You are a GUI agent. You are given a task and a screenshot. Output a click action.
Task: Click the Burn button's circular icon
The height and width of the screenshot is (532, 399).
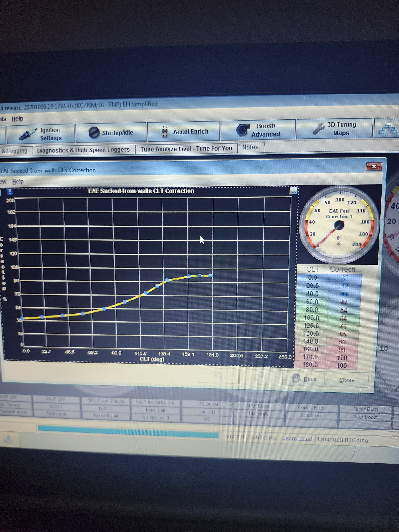coord(296,378)
